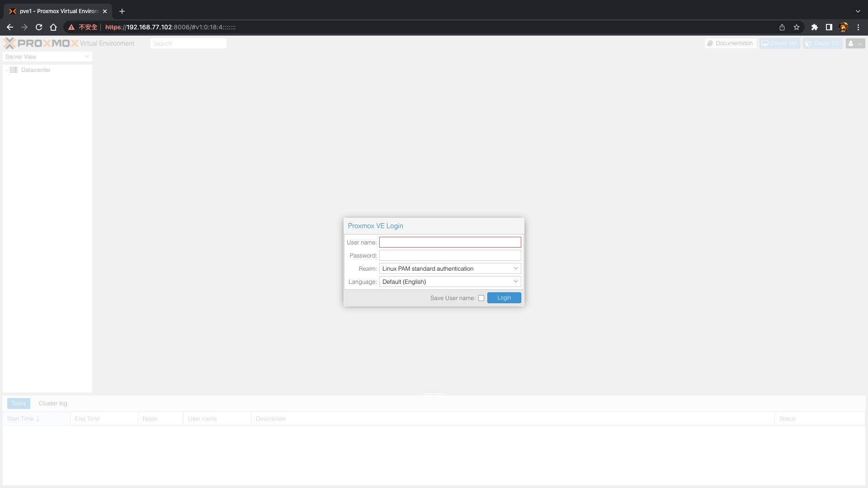This screenshot has height=488, width=868.
Task: Click the Datacenter server icon
Action: pos(14,70)
